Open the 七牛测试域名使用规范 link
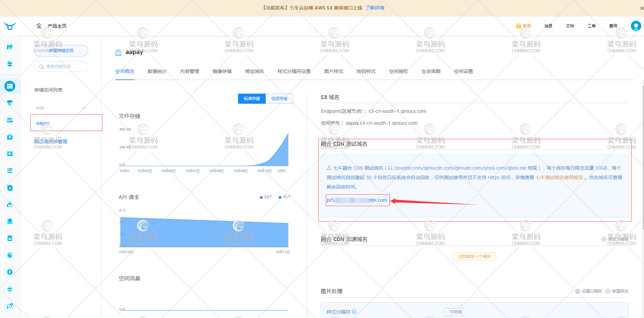This screenshot has height=318, width=644. click(x=559, y=177)
